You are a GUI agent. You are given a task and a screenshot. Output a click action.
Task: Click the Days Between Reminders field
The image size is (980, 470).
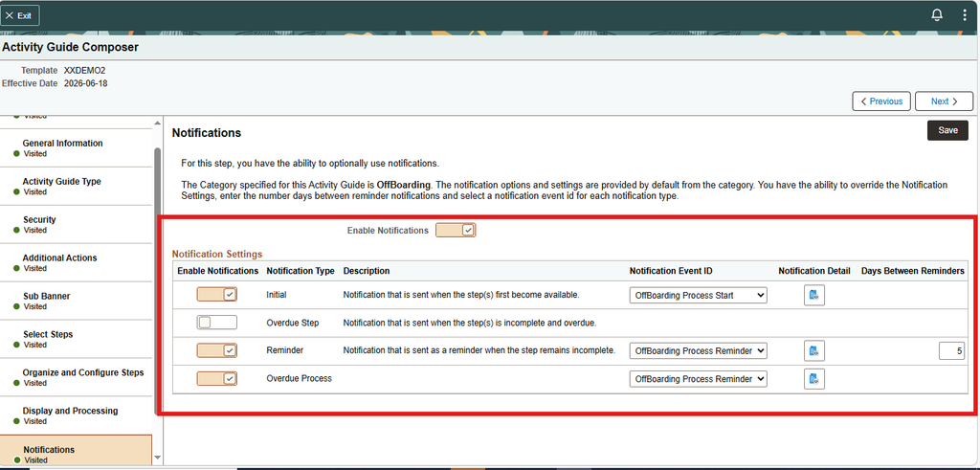(x=952, y=351)
